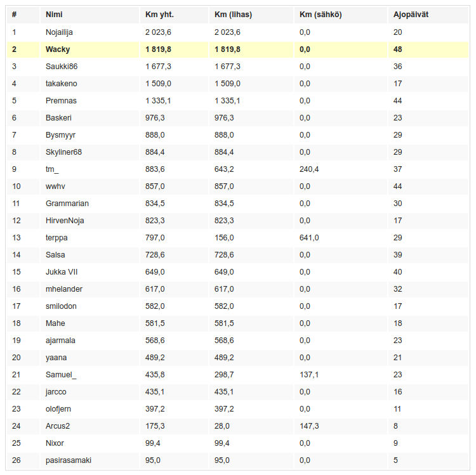Screen dimensions: 476x475
Task: Click the 240,4 electric km value for tm_
Action: [x=309, y=169]
